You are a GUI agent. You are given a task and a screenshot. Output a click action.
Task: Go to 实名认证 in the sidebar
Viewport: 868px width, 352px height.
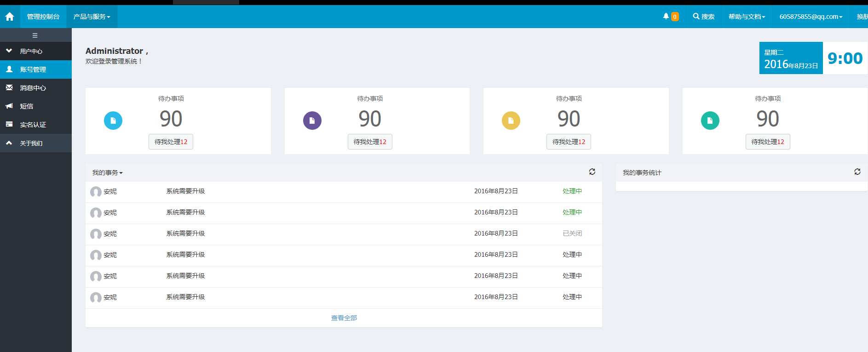33,125
